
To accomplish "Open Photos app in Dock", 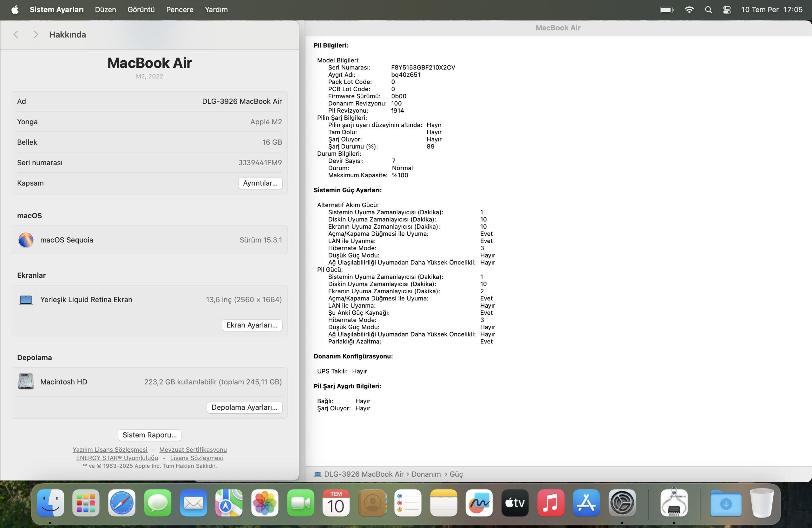I will coord(265,503).
